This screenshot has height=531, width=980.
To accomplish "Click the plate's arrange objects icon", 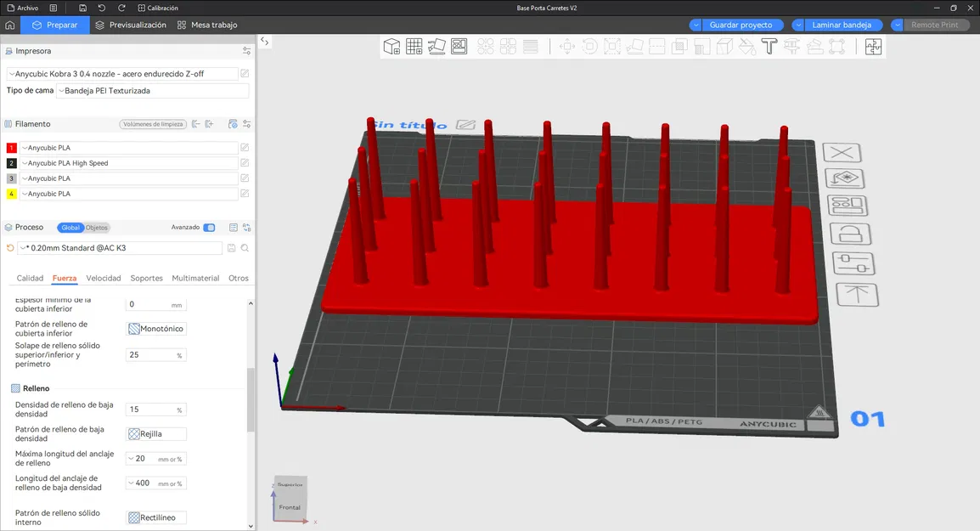I will click(848, 205).
